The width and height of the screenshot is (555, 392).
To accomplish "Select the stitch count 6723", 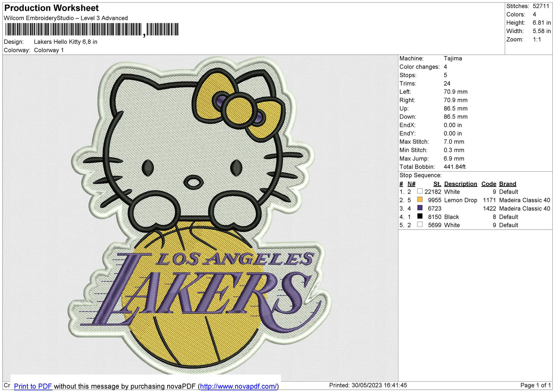I will point(435,208).
